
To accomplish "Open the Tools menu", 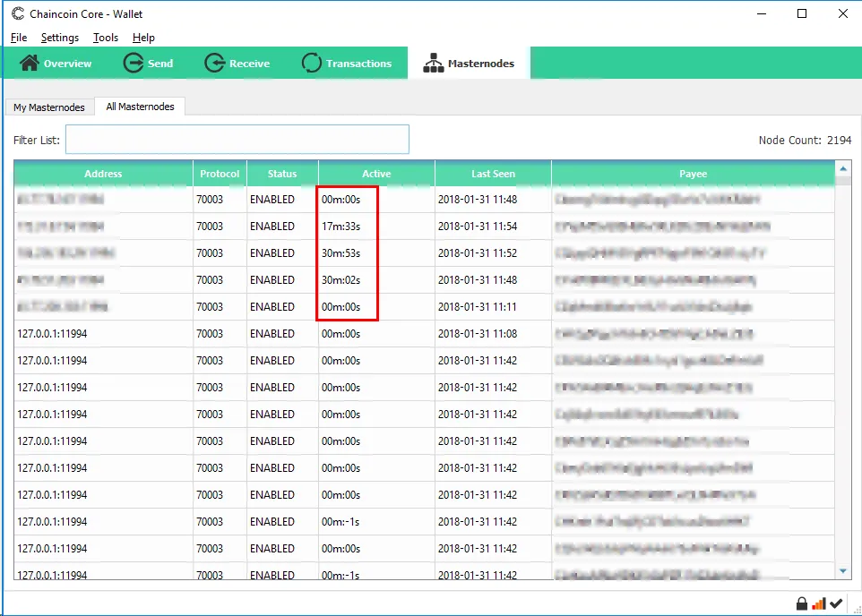I will tap(106, 38).
